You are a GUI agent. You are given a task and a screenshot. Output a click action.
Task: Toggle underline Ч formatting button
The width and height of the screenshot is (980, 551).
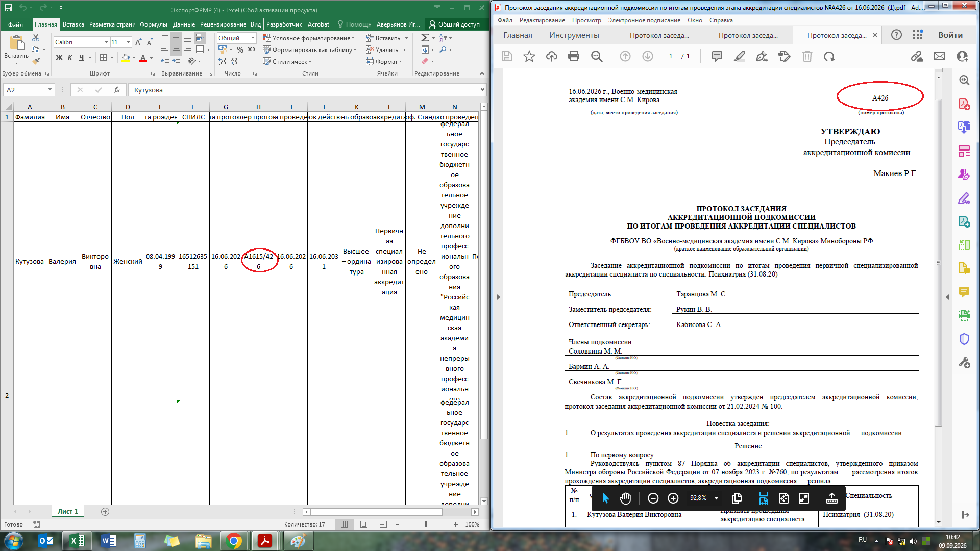(81, 58)
